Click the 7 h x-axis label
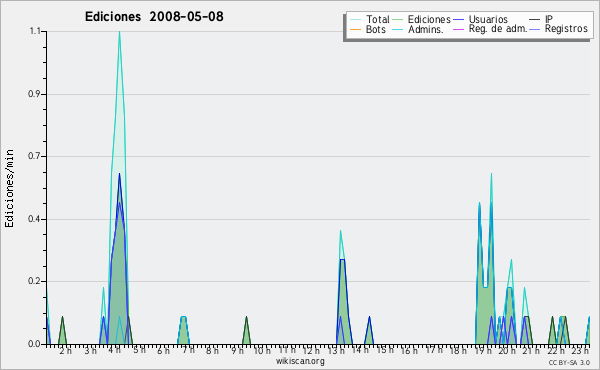 coord(188,350)
